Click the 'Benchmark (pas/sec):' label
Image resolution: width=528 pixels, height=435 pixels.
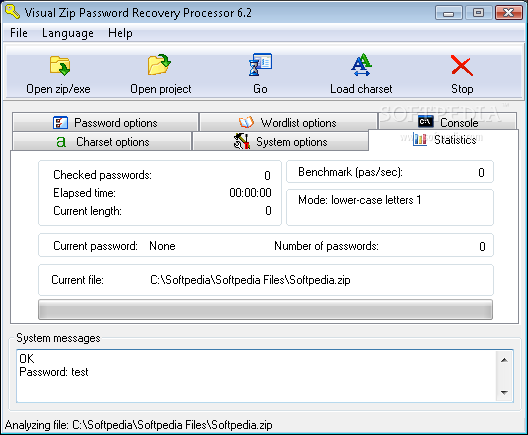(x=350, y=172)
